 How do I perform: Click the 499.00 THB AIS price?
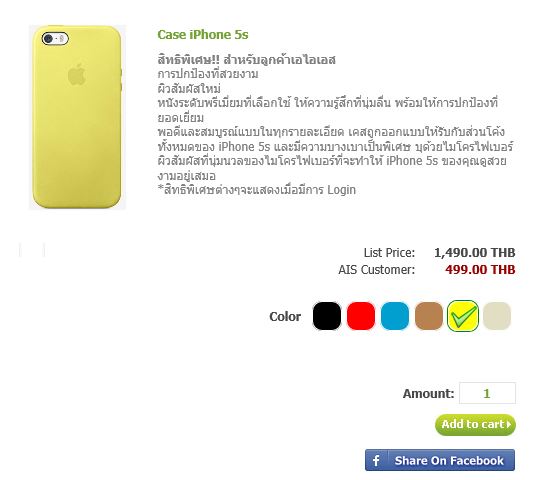480,270
